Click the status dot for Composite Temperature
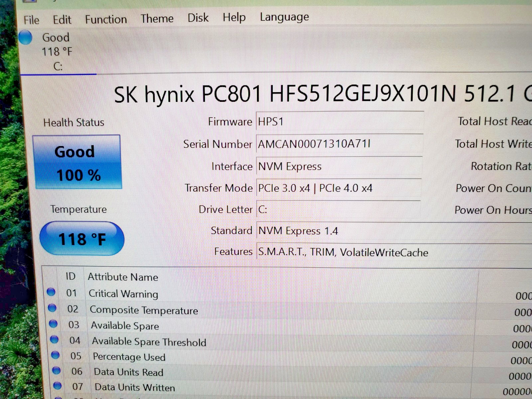This screenshot has height=399, width=532. click(52, 308)
